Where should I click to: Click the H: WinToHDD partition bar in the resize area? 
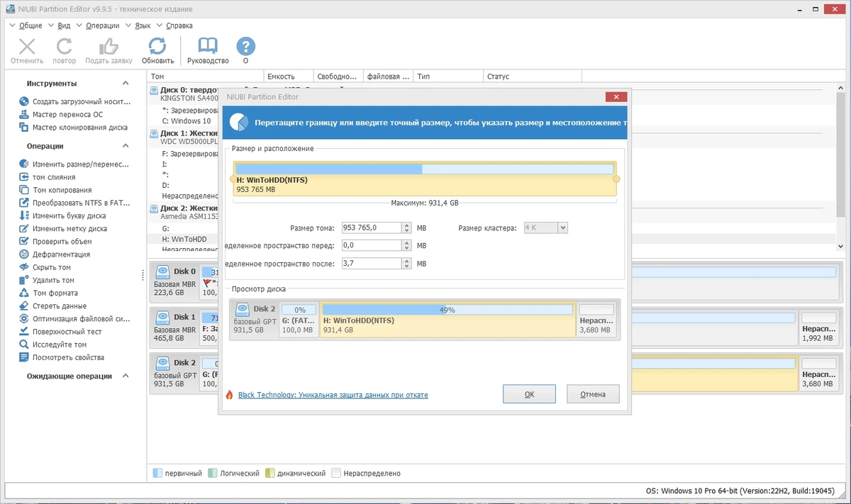(x=425, y=179)
